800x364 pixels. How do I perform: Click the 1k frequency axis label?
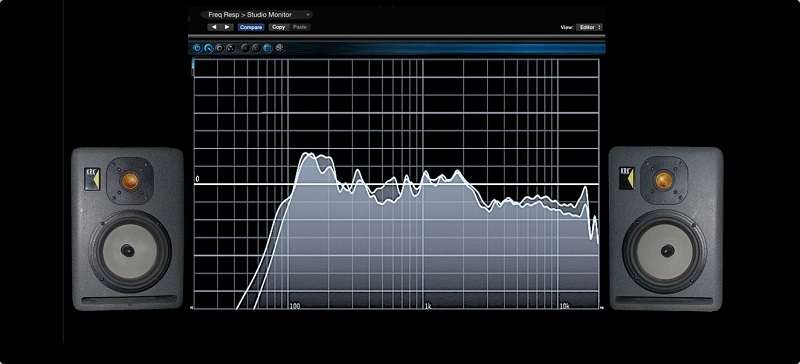428,306
